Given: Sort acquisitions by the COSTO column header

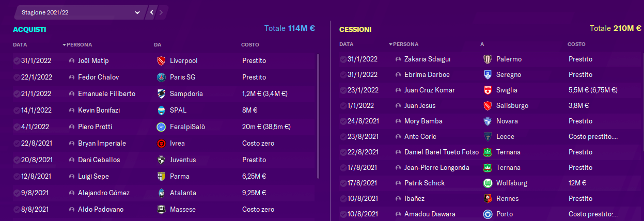Looking at the screenshot, I should [x=250, y=45].
